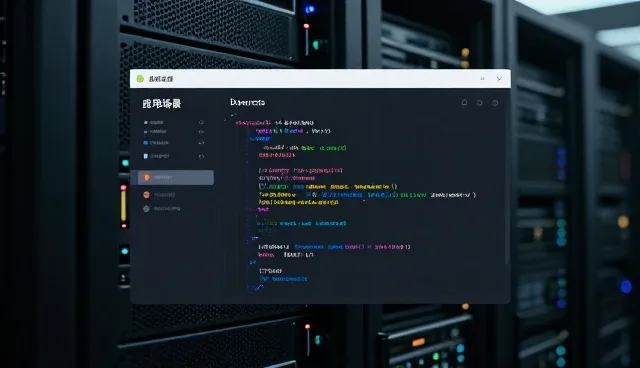640x368 pixels.
Task: Click the small icon ending the document-icon row
Action: point(201,156)
